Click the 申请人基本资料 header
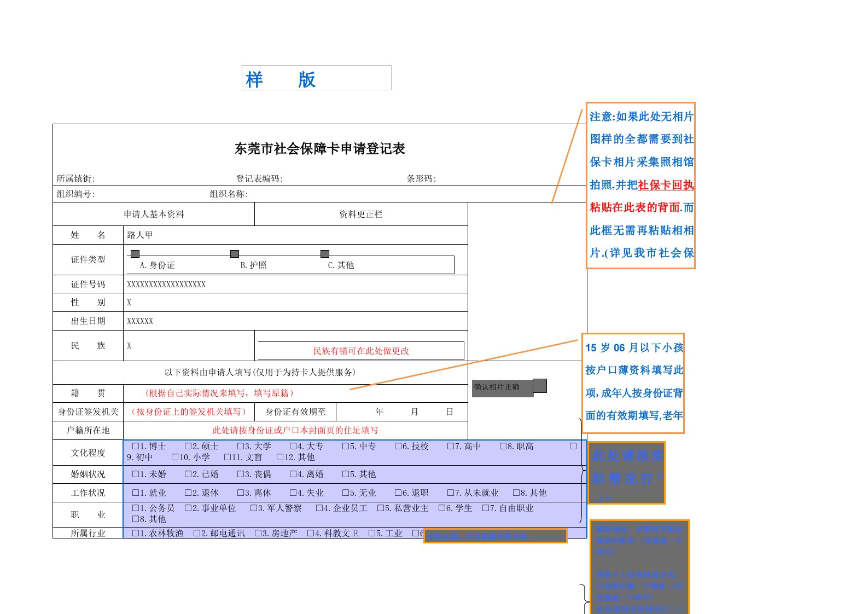This screenshot has height=614, width=868. tap(154, 215)
